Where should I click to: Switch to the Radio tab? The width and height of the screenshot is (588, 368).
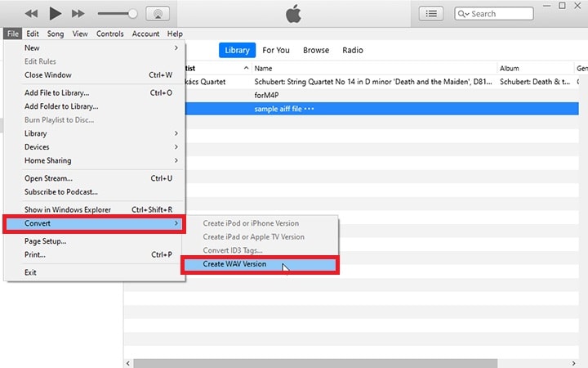(353, 50)
